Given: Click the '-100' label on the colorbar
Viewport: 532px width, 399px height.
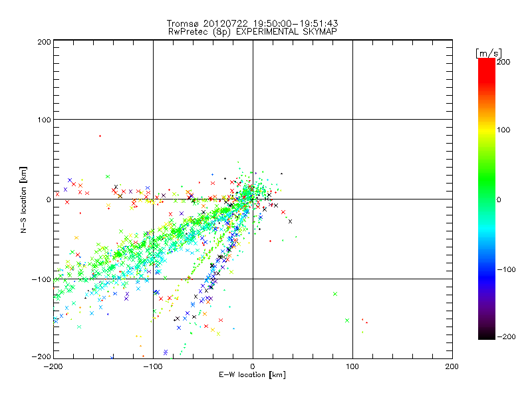Looking at the screenshot, I should pos(506,270).
